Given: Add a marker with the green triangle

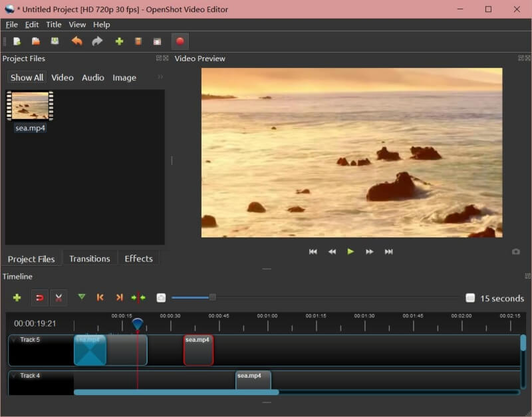Looking at the screenshot, I should click(x=82, y=297).
